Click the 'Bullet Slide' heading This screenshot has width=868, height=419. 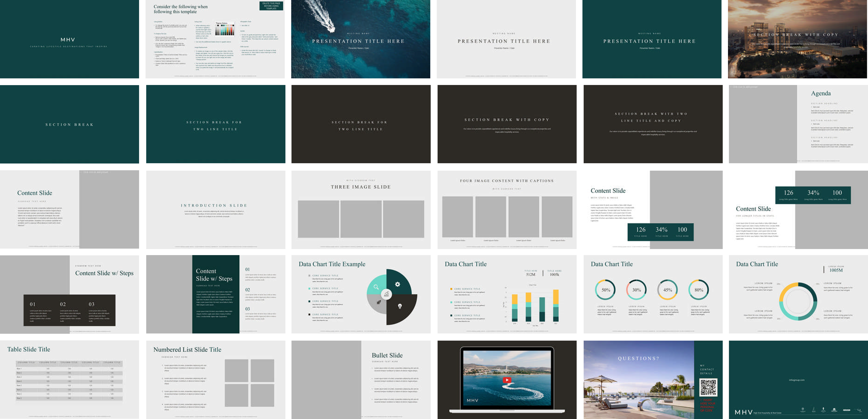click(387, 355)
